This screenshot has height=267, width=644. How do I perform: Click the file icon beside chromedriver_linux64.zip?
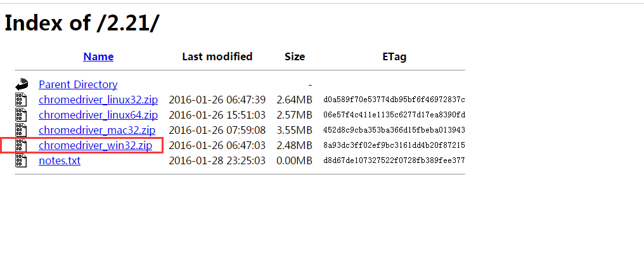coord(22,115)
